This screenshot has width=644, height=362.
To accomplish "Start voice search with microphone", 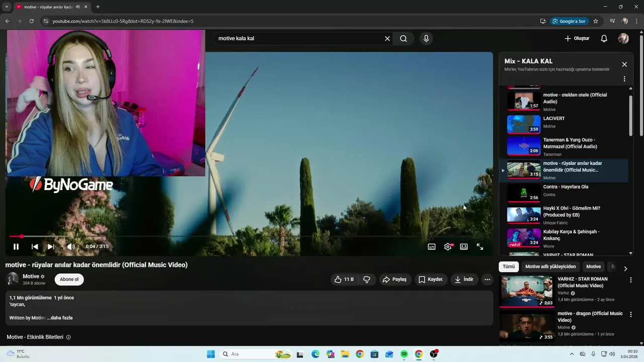I will click(426, 38).
